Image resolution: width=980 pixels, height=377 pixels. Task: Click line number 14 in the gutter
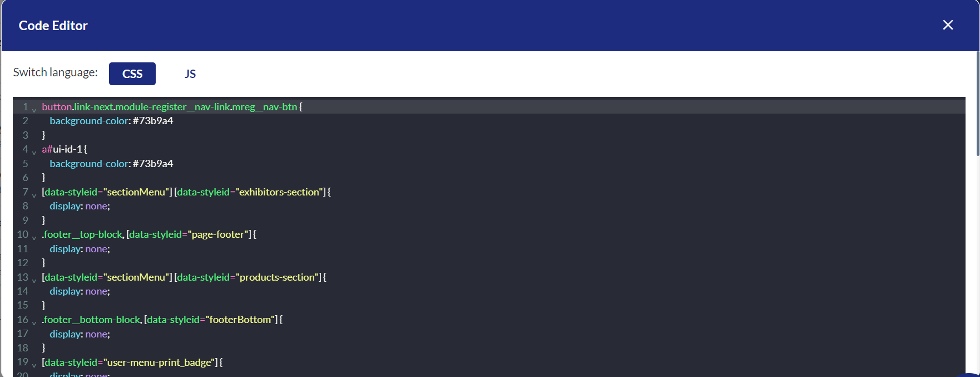(23, 291)
